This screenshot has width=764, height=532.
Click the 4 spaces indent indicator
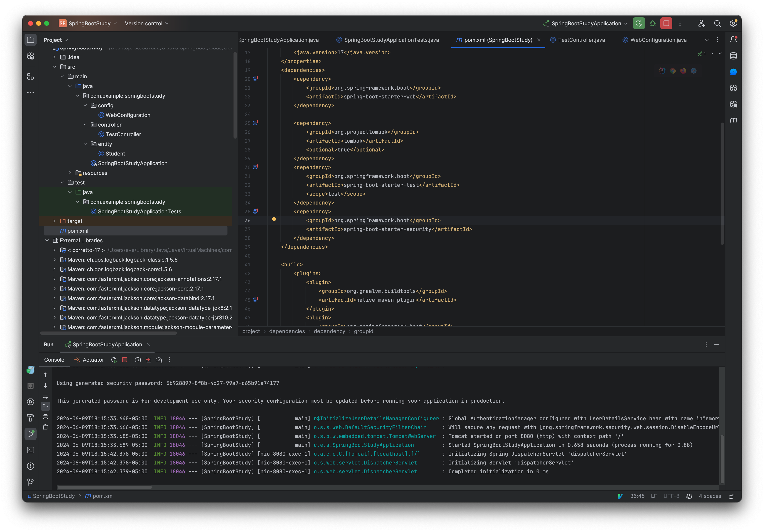coord(710,496)
